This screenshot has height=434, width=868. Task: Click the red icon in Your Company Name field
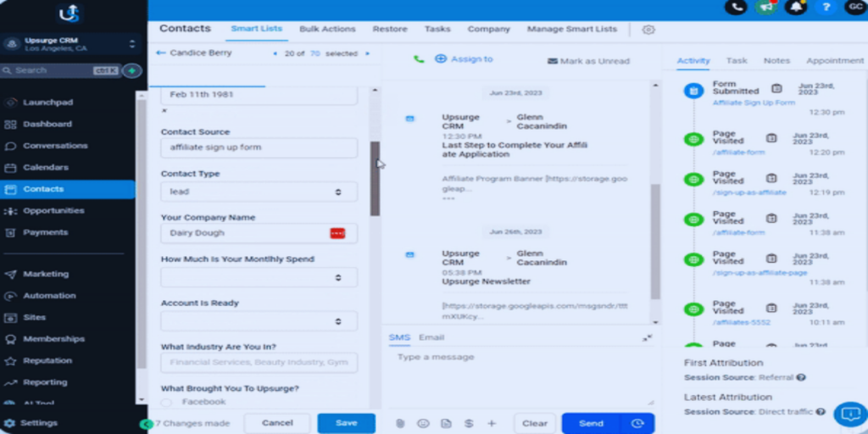[x=337, y=233]
